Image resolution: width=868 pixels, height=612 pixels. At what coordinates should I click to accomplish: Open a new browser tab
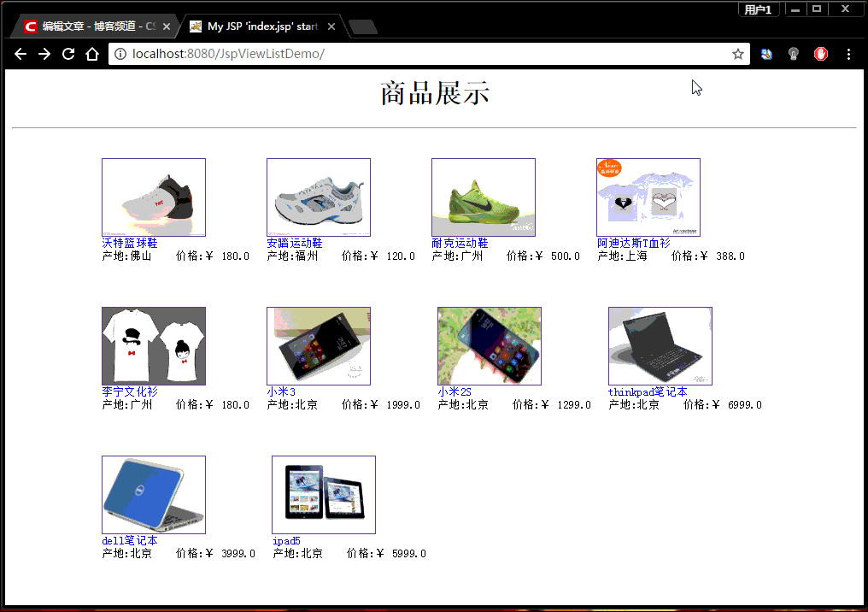pos(363,26)
